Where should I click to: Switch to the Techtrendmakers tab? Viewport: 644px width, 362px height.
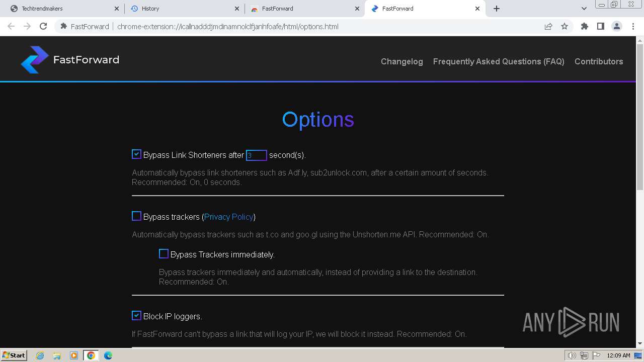(63, 9)
